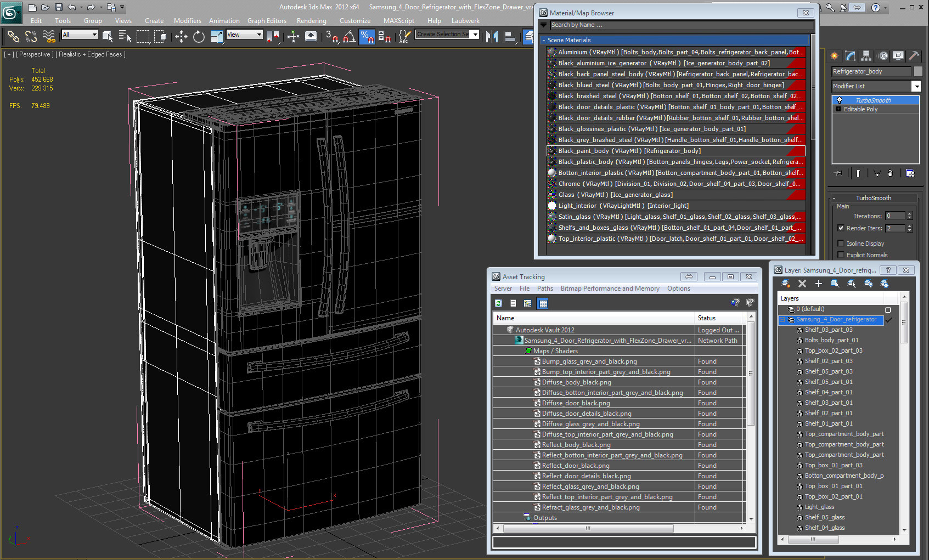Select the Select and Link tool

click(x=13, y=37)
